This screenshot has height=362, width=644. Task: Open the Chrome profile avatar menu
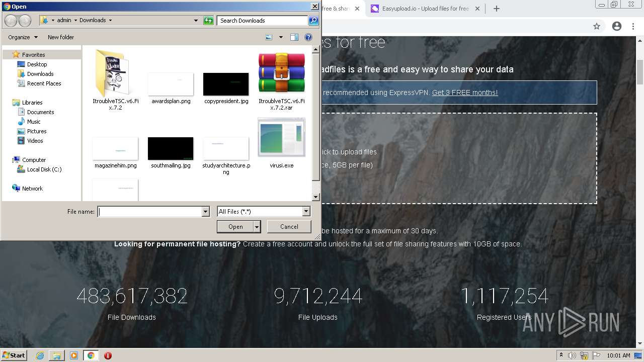[x=617, y=26]
